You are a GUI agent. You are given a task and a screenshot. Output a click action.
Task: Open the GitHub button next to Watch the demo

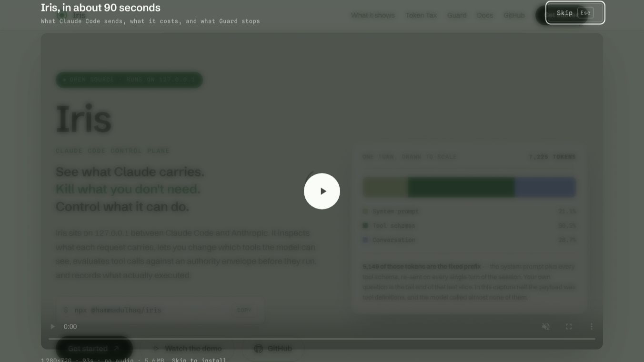[273, 349]
